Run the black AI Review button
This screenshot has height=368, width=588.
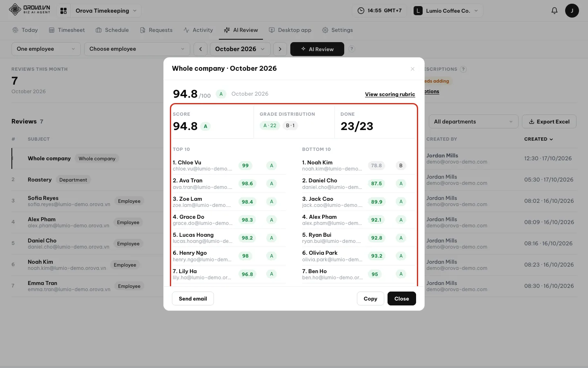point(317,49)
